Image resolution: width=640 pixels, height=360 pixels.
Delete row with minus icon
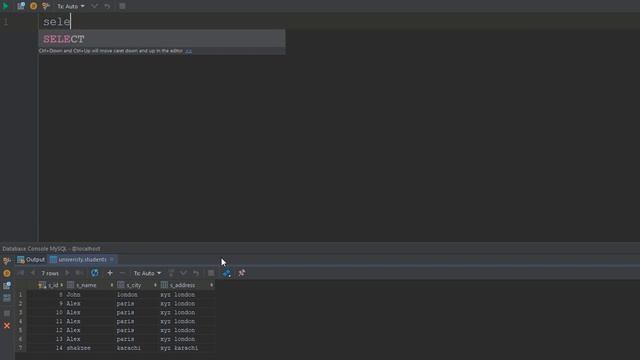point(122,273)
